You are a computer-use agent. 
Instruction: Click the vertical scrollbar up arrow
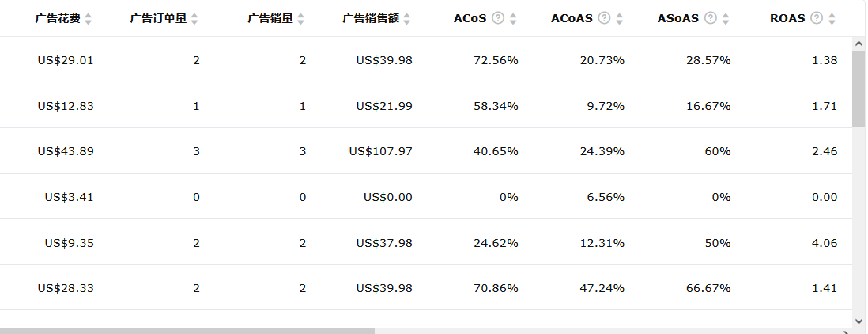(859, 44)
